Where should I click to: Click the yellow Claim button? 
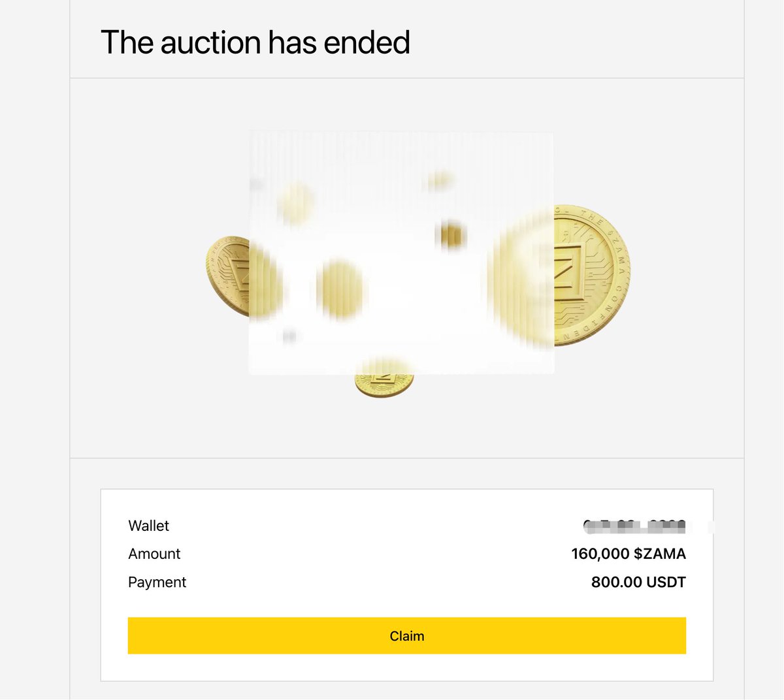[x=406, y=635]
